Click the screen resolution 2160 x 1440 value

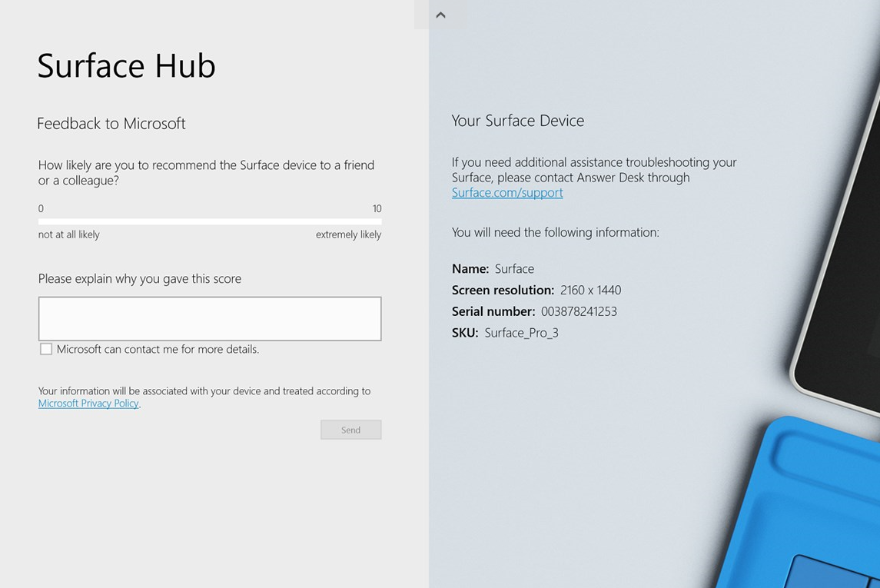pyautogui.click(x=590, y=290)
